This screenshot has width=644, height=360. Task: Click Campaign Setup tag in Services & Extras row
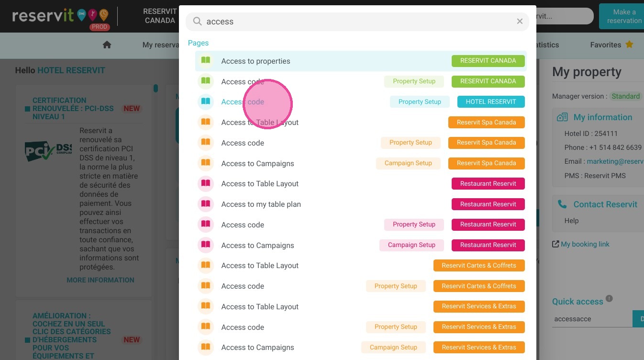pyautogui.click(x=393, y=347)
